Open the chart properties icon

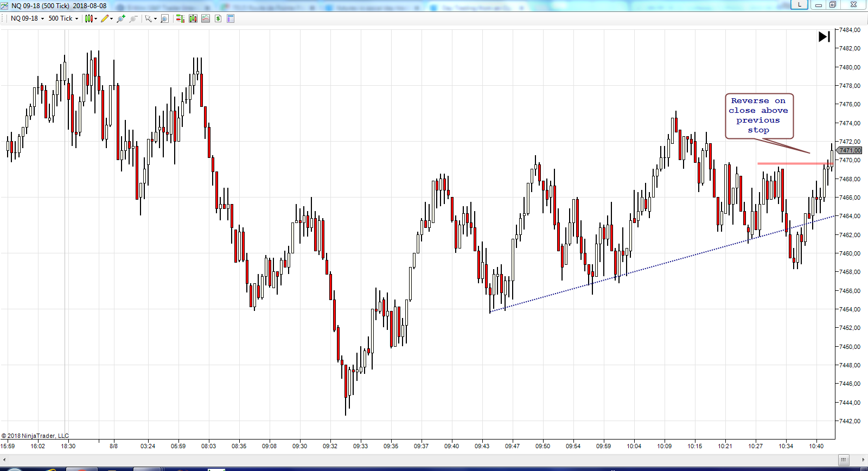coord(231,18)
